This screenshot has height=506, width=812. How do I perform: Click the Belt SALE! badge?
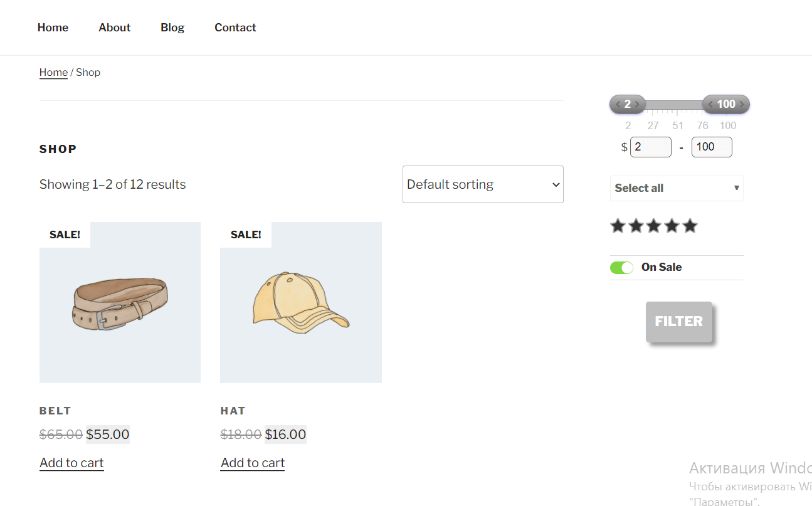[x=65, y=235]
